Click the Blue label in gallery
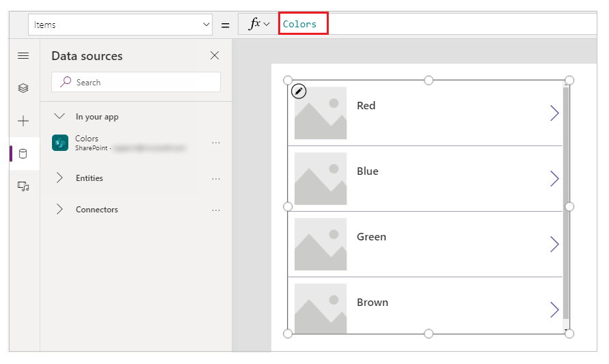The image size is (609, 364). click(x=368, y=171)
